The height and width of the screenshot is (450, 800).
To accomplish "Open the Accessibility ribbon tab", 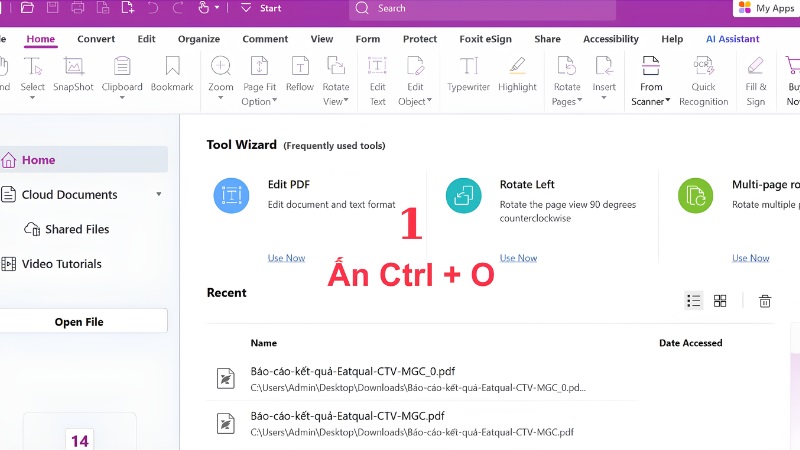I will 611,39.
